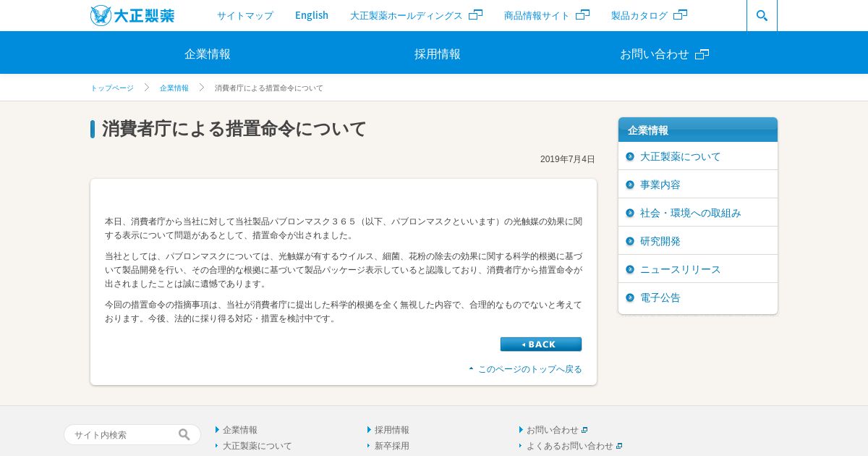Click up-arrow icon beside このページのトップへ戻る
868x456 pixels.
click(472, 368)
